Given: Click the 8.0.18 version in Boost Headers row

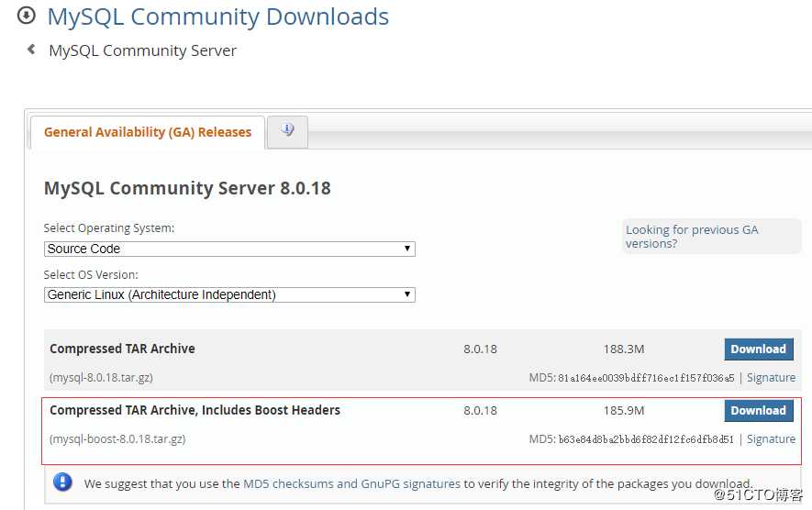Looking at the screenshot, I should click(x=480, y=411).
